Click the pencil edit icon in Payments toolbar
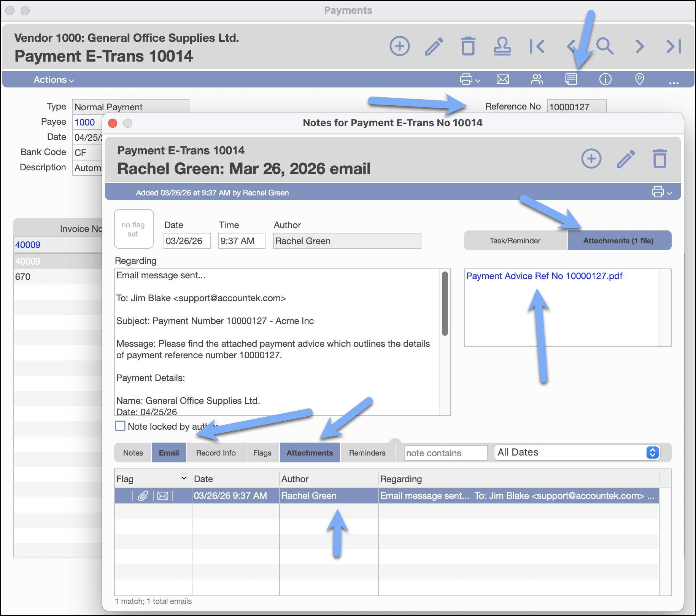Screen dimensions: 696x616 point(434,46)
